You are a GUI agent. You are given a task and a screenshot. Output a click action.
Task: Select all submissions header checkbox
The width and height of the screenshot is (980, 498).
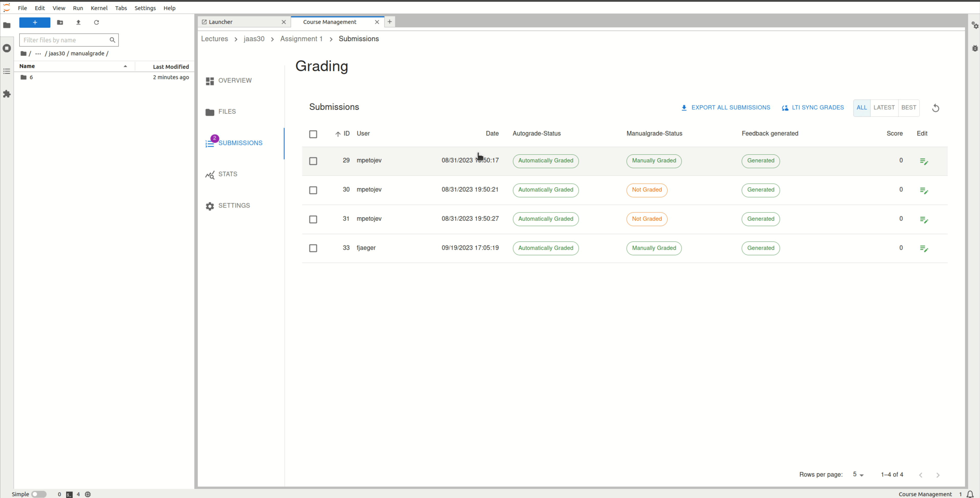tap(313, 134)
